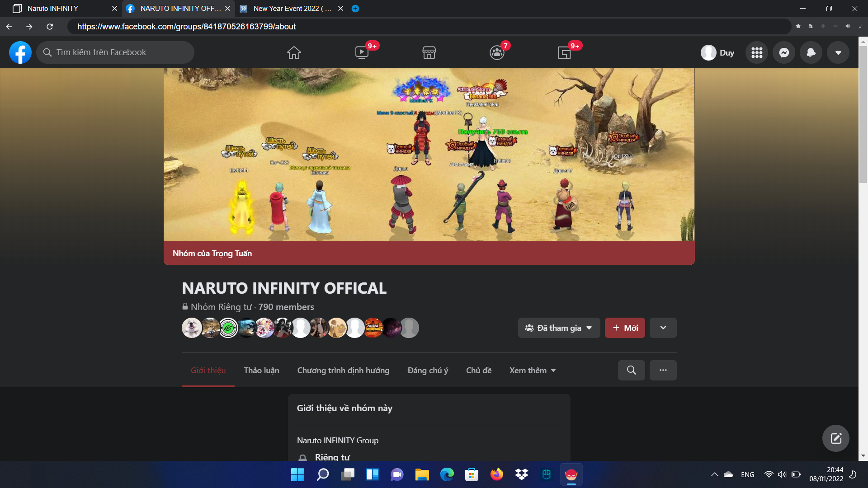The height and width of the screenshot is (488, 868).
Task: Open the tabs overview icon at top-left
Action: 17,9
